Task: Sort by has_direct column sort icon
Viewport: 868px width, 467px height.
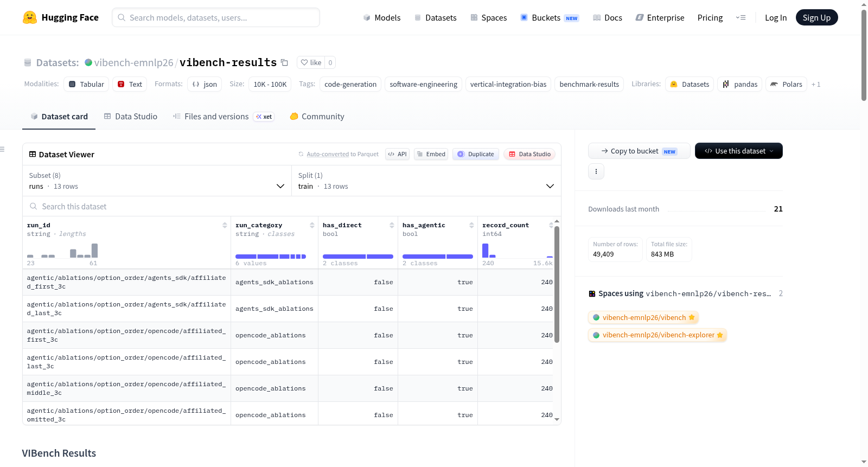Action: tap(392, 225)
